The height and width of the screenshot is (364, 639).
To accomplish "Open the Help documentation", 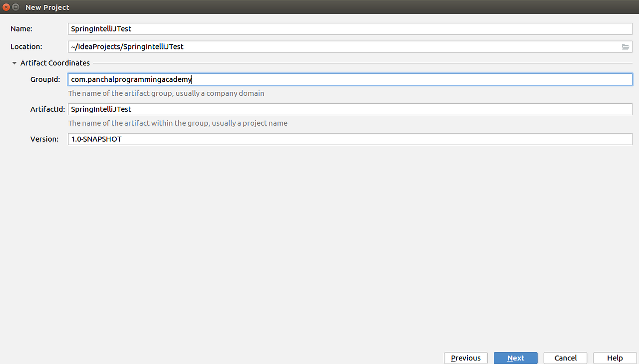I will (615, 358).
